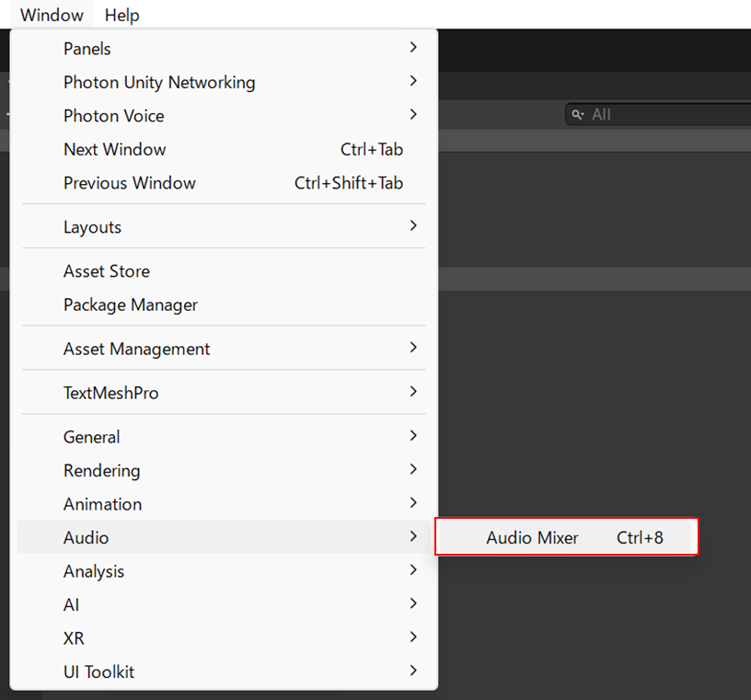Select Previous Window menu entry
751x700 pixels.
point(224,182)
